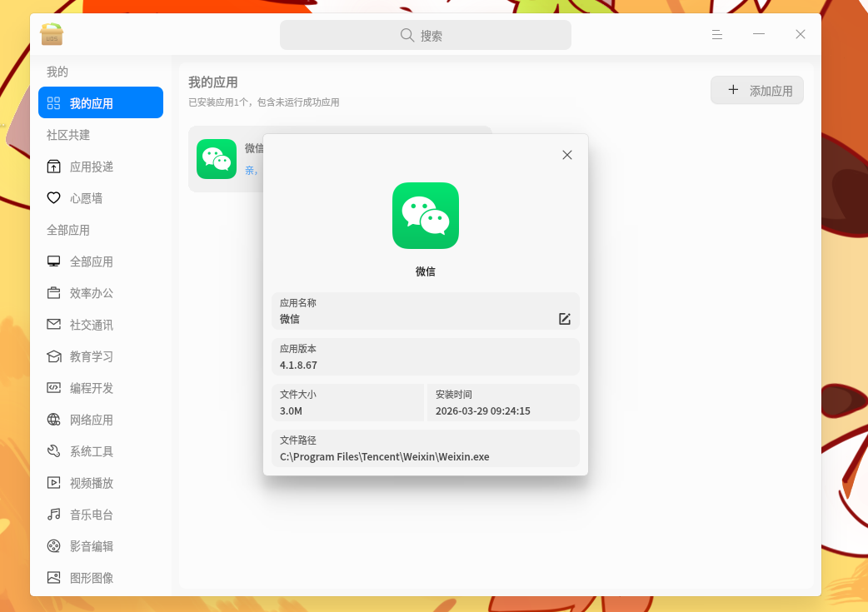Browse 图形图像 category
Image resolution: width=868 pixels, height=612 pixels.
click(101, 578)
